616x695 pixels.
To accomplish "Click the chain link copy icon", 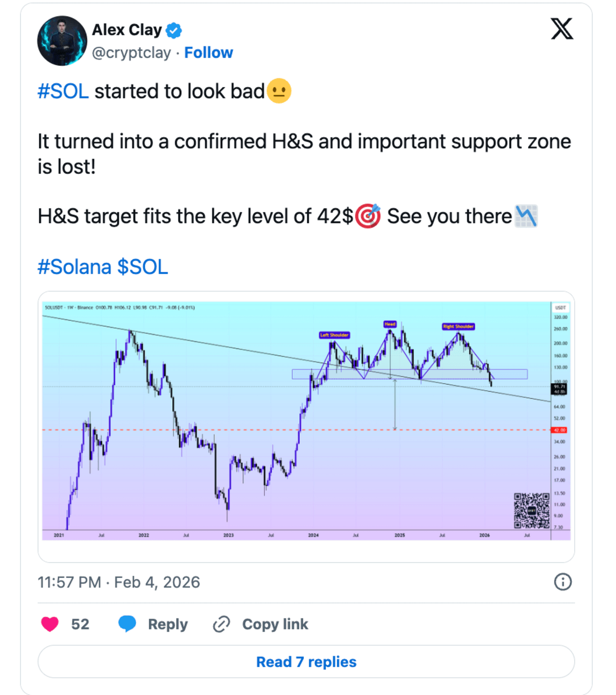I will point(221,624).
